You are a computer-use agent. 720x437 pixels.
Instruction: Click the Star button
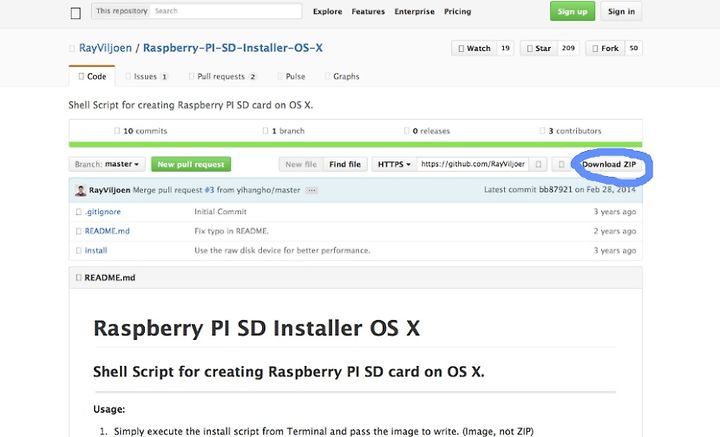pos(539,48)
